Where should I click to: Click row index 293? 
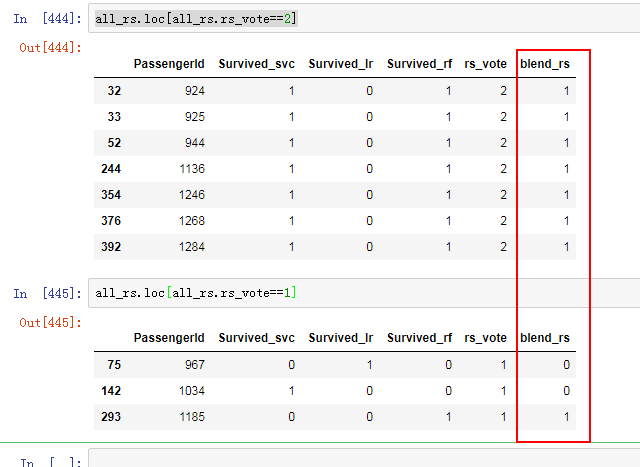(x=111, y=417)
